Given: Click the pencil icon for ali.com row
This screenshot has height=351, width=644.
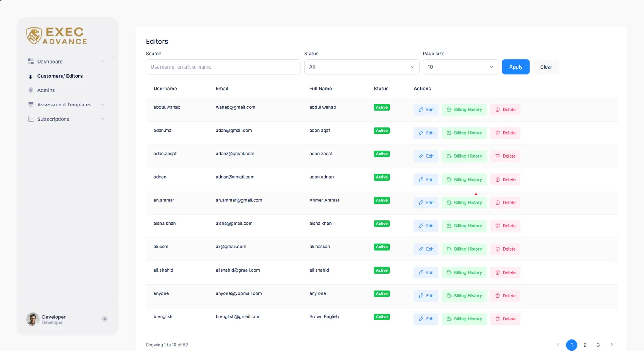Looking at the screenshot, I should tap(421, 249).
